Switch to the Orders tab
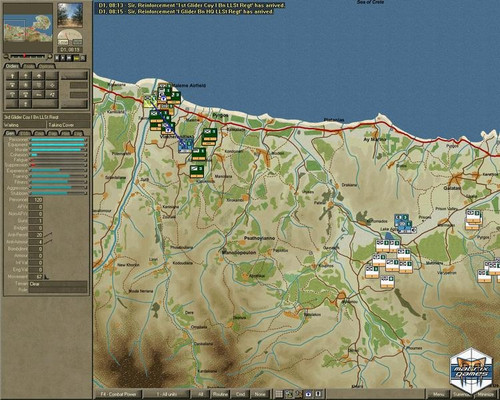The image size is (500, 400). [x=12, y=66]
